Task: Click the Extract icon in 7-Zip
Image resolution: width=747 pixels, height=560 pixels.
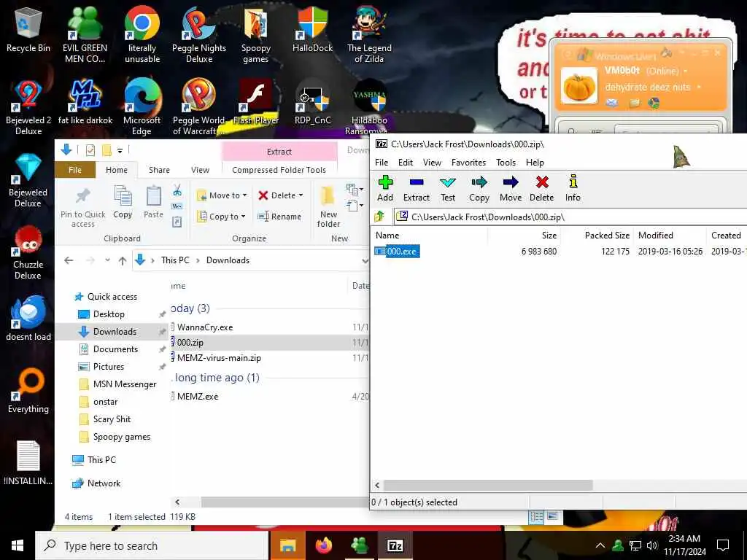Action: tap(417, 189)
